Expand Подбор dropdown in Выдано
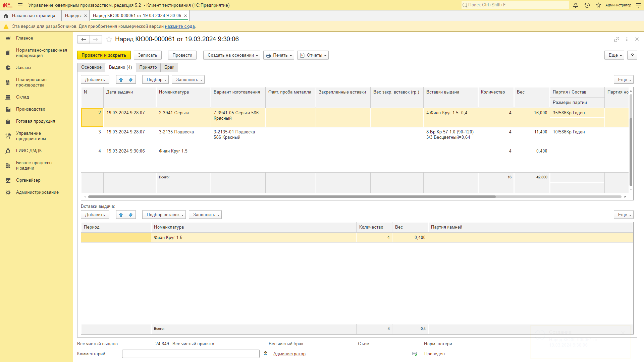Viewport: 644px width, 362px height. [156, 80]
